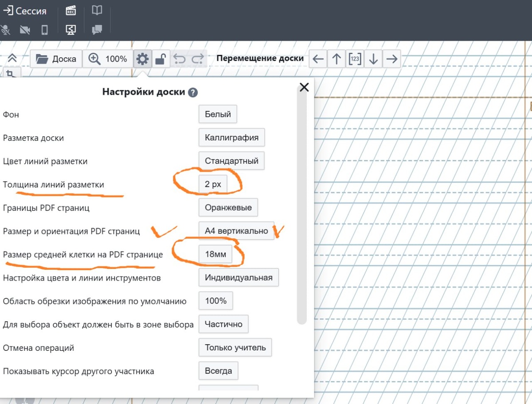The image size is (532, 404).
Task: Change tool color setting Индивидуальная
Action: [x=239, y=278]
